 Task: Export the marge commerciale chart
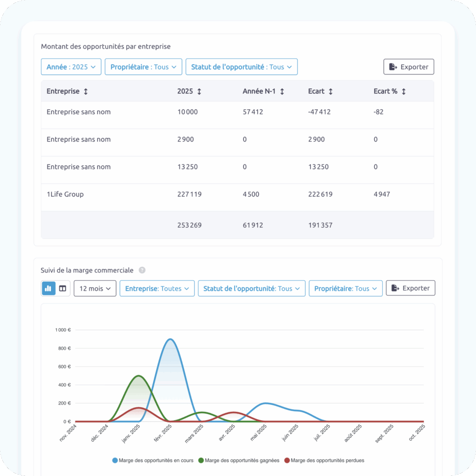[x=410, y=288]
